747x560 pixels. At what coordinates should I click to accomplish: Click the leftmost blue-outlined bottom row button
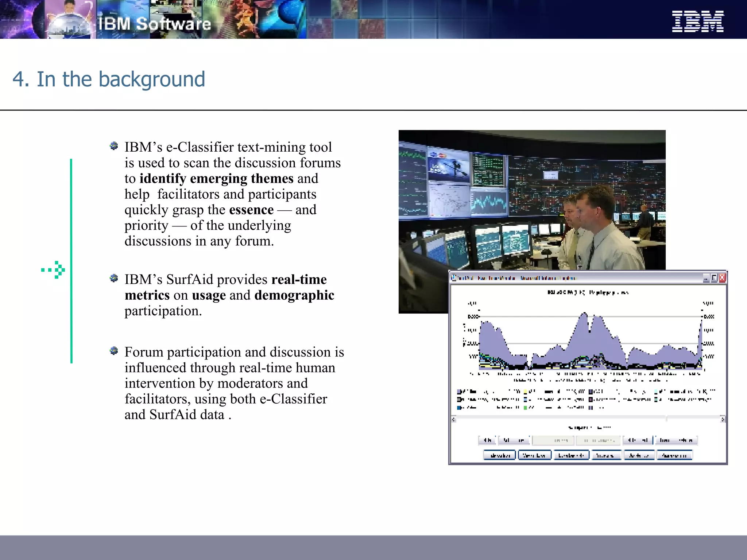(499, 455)
